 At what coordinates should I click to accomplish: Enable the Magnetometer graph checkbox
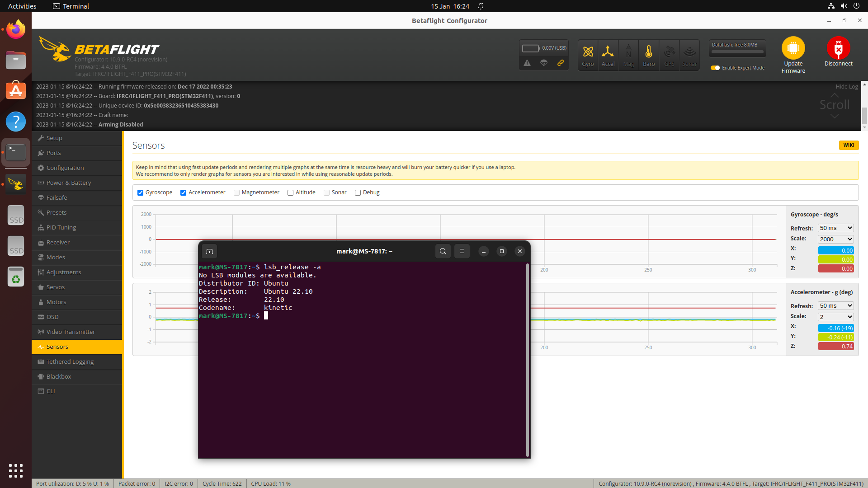click(x=236, y=192)
